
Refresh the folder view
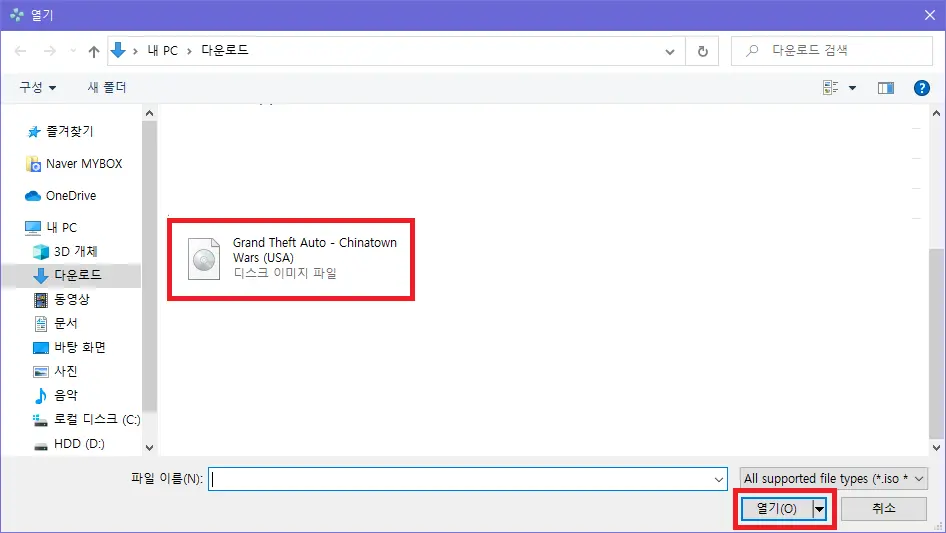tap(702, 51)
